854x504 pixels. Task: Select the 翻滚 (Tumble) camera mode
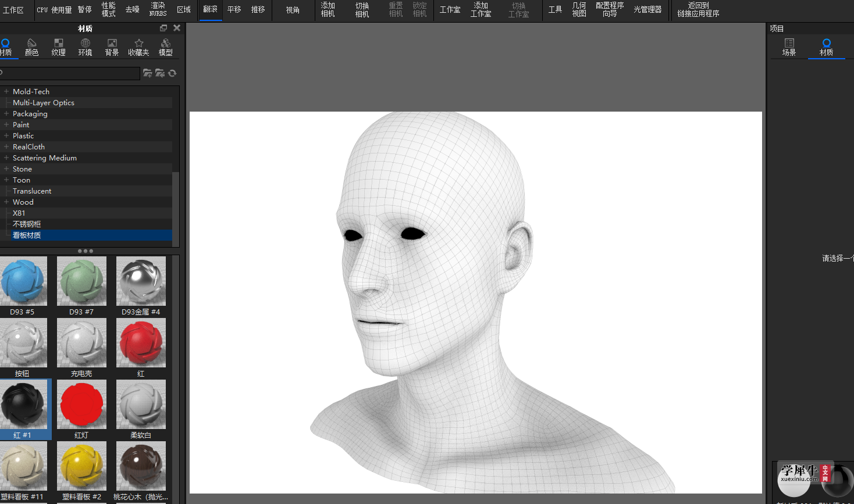(211, 10)
